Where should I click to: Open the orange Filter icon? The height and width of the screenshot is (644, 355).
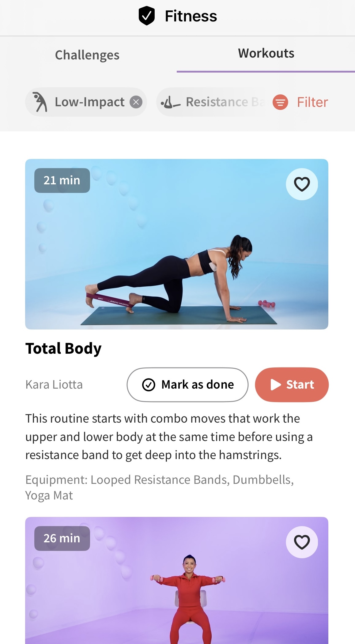pyautogui.click(x=280, y=102)
